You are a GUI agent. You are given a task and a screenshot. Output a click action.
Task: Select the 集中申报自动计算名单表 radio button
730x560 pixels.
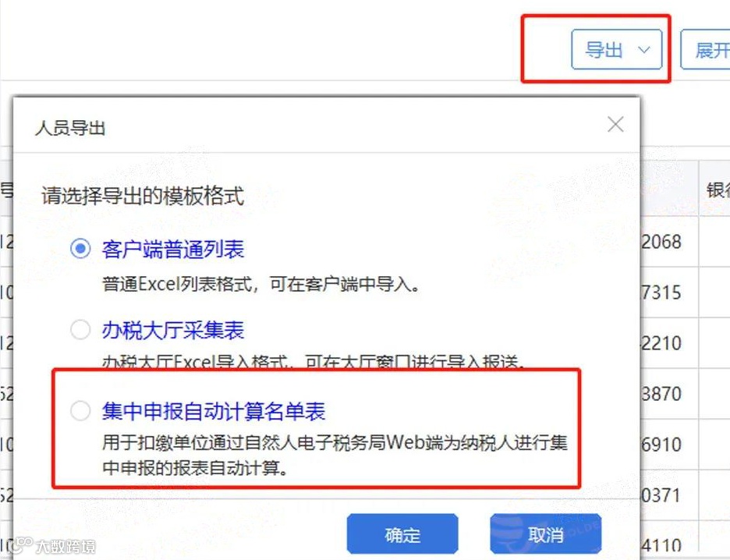80,411
